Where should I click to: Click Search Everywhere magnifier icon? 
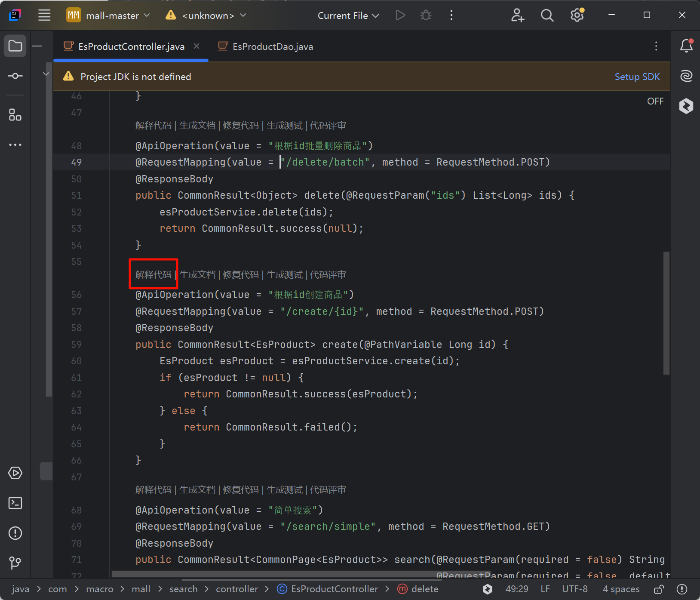(x=547, y=15)
